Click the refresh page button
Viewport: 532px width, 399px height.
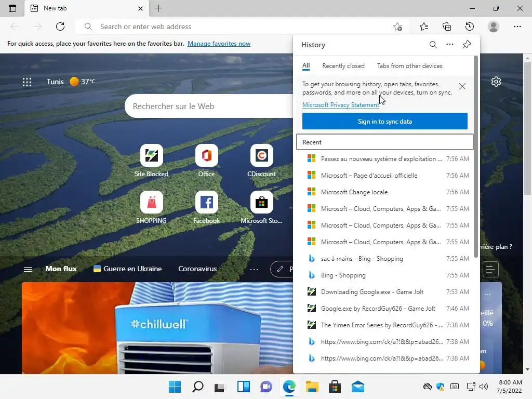[x=60, y=26]
